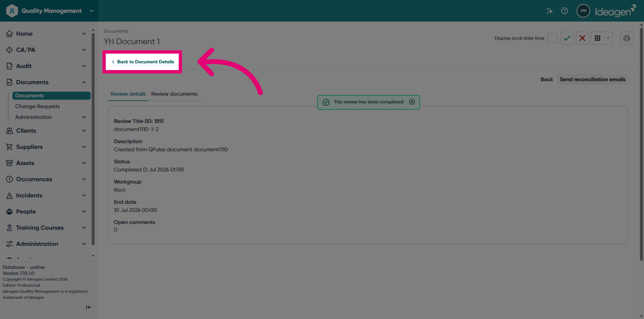Toggle the Display local date time checkbox

tap(552, 38)
